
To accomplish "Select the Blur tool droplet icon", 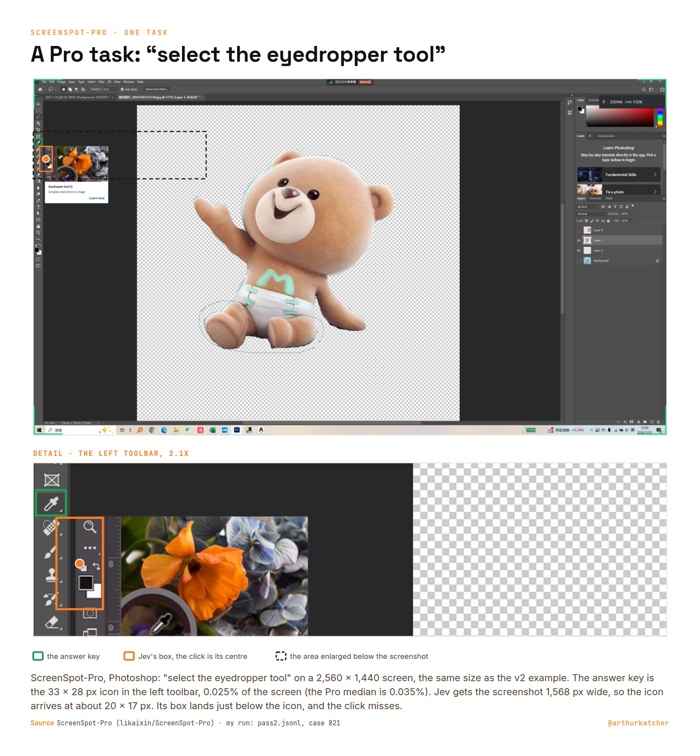I will pyautogui.click(x=38, y=188).
